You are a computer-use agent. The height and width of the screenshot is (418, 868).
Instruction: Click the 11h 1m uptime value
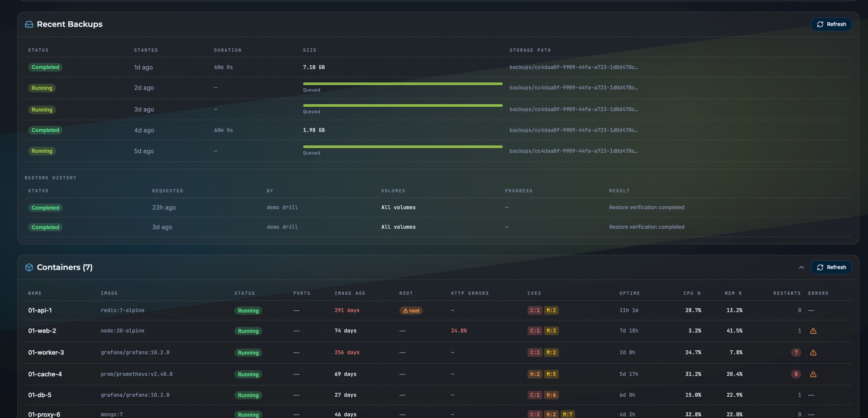pyautogui.click(x=629, y=310)
